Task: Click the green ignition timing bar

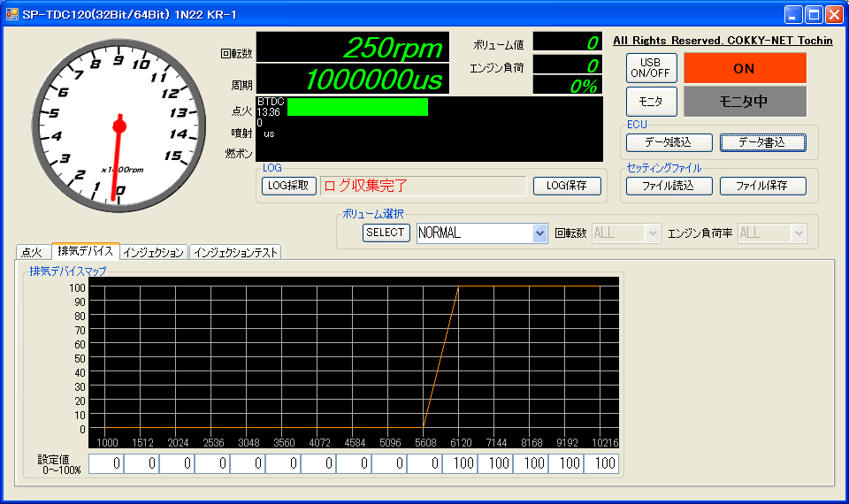Action: pos(357,107)
